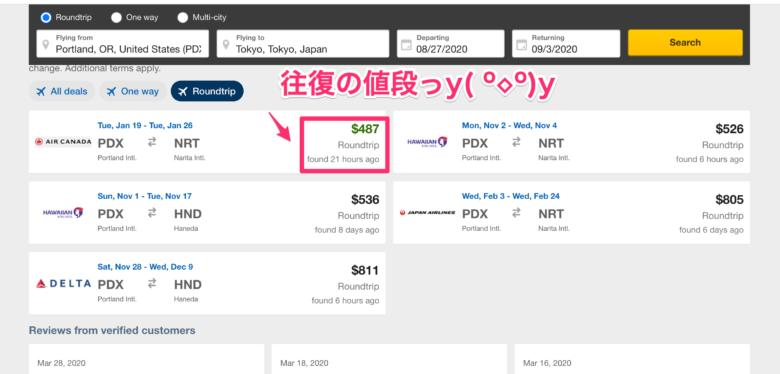The image size is (780, 374).
Task: Open the Departing date field
Action: (x=451, y=44)
